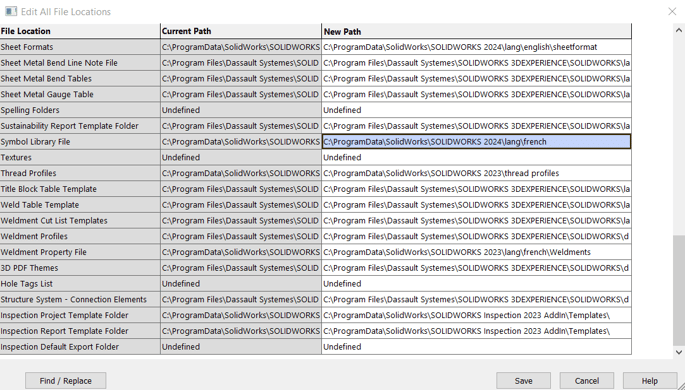Open the Find / Replace dialog
The height and width of the screenshot is (390, 685).
point(66,380)
